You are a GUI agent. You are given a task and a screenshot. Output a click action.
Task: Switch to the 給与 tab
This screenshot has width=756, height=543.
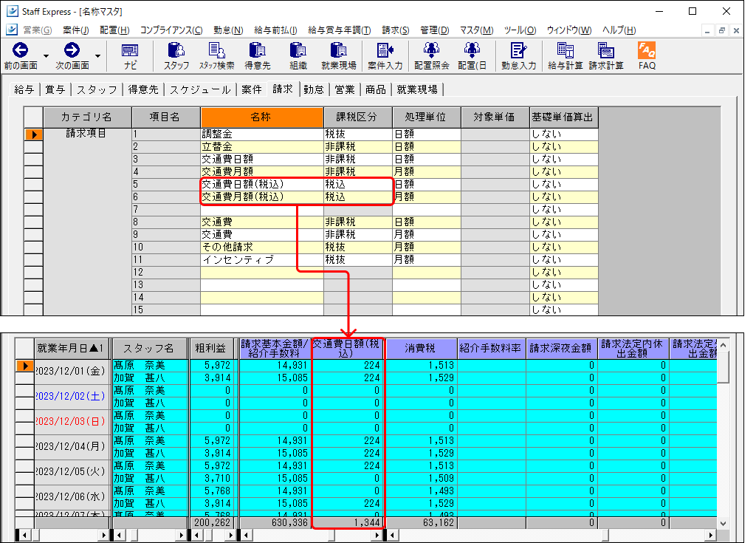(24, 89)
